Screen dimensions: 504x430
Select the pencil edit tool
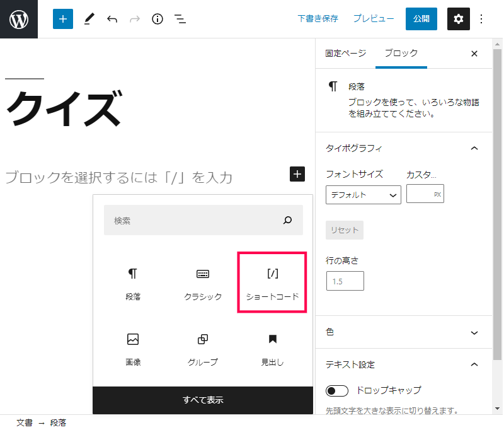click(89, 19)
